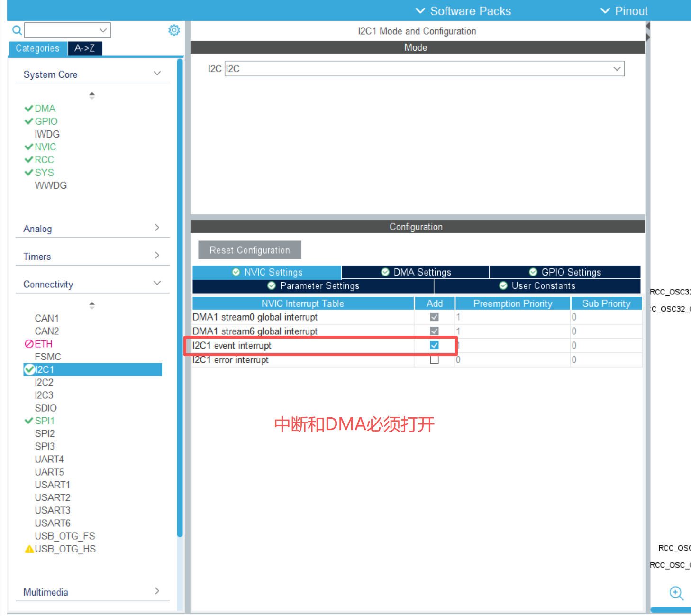Click the green check next to DMA
The width and height of the screenshot is (691, 616).
(29, 109)
